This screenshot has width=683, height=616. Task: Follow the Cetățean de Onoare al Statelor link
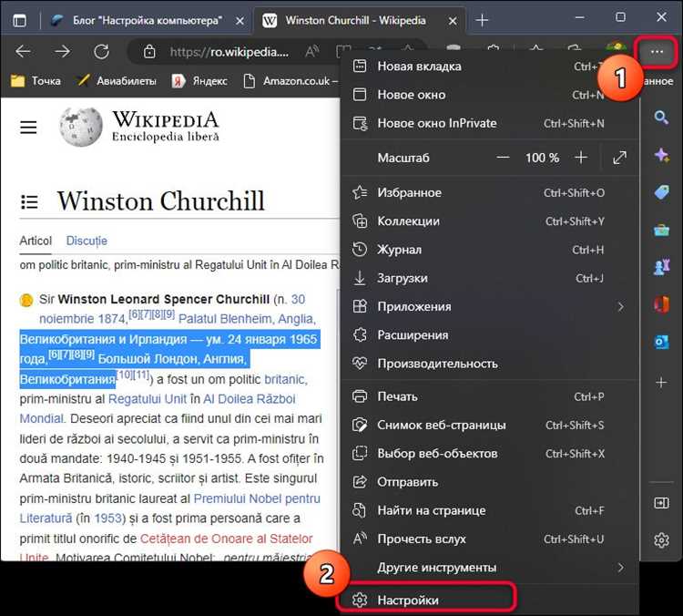(226, 539)
